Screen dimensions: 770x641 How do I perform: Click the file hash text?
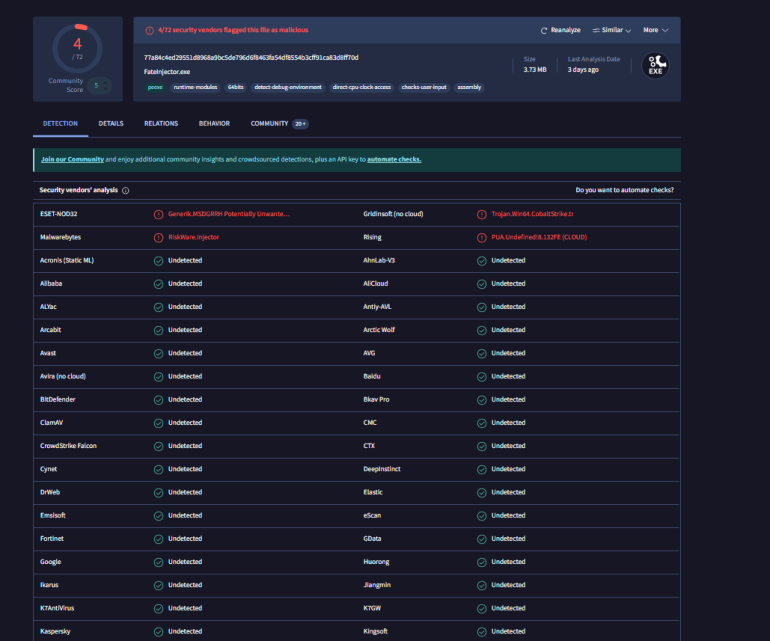pos(251,57)
